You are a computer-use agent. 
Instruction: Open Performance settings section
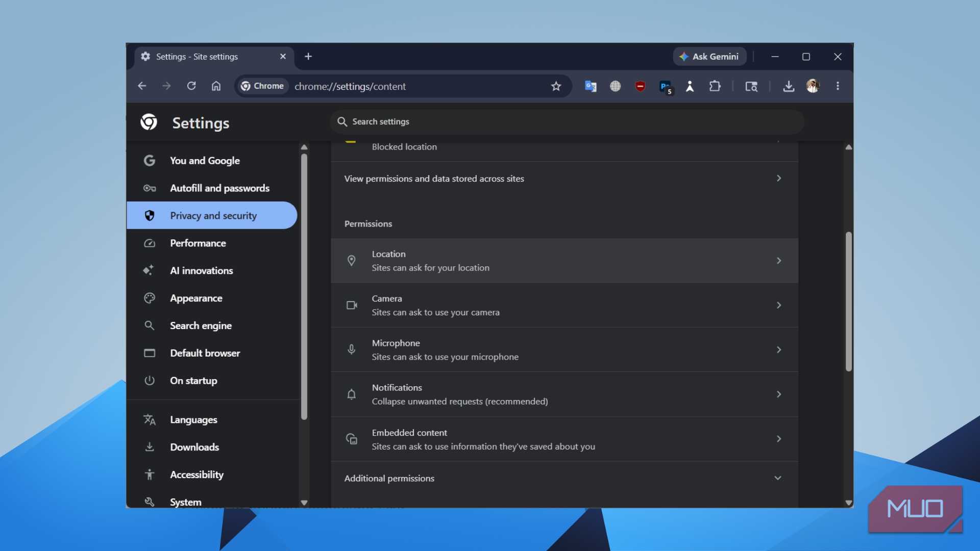[212, 243]
